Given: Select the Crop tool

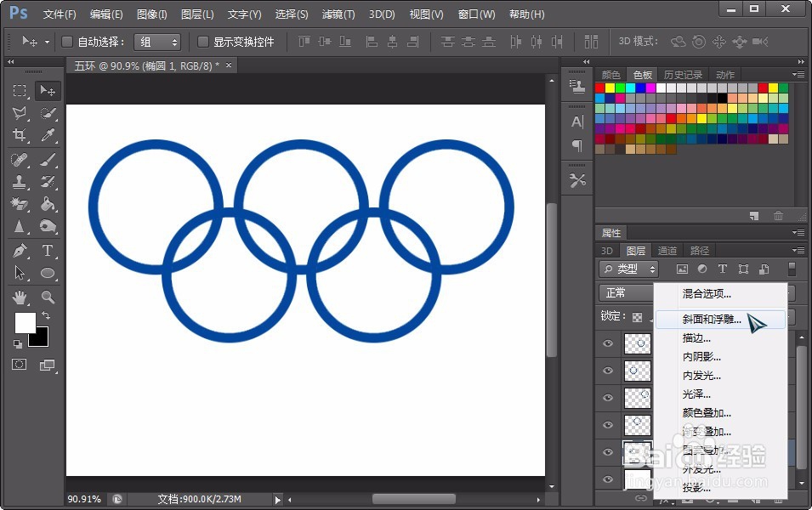Looking at the screenshot, I should tap(20, 135).
